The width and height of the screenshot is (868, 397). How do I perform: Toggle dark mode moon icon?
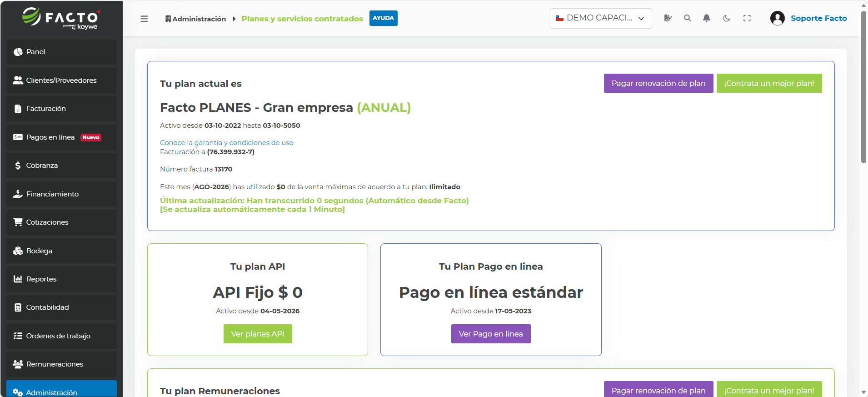click(726, 18)
